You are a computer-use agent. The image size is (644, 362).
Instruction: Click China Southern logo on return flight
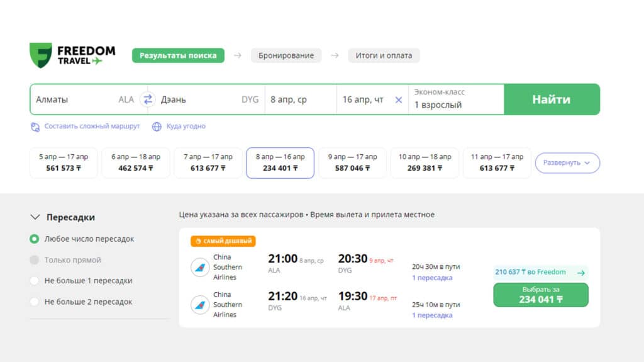(x=200, y=305)
